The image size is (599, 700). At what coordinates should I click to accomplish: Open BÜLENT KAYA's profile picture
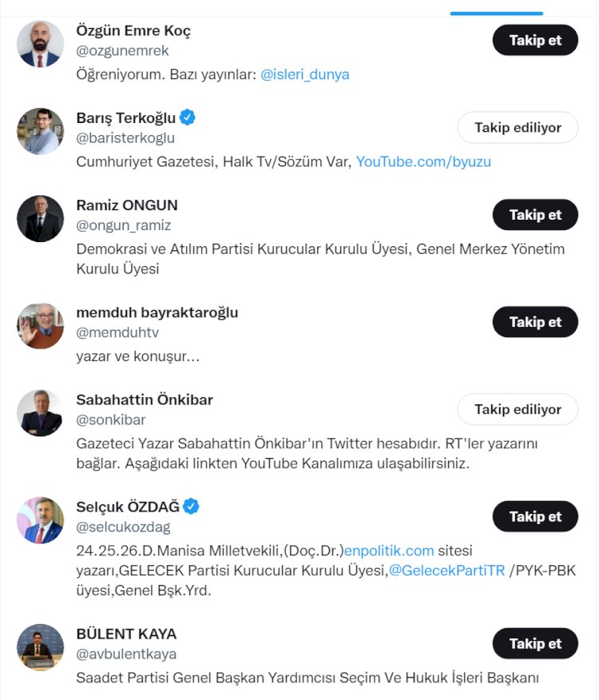point(39,645)
